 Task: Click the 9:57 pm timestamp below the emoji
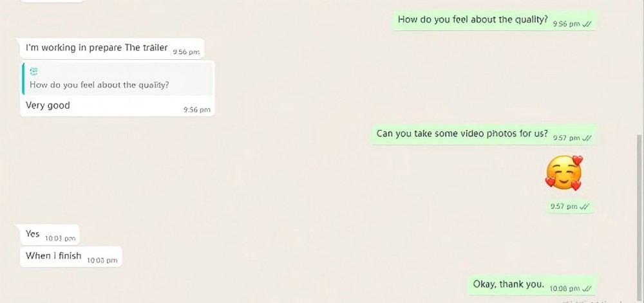pos(563,207)
